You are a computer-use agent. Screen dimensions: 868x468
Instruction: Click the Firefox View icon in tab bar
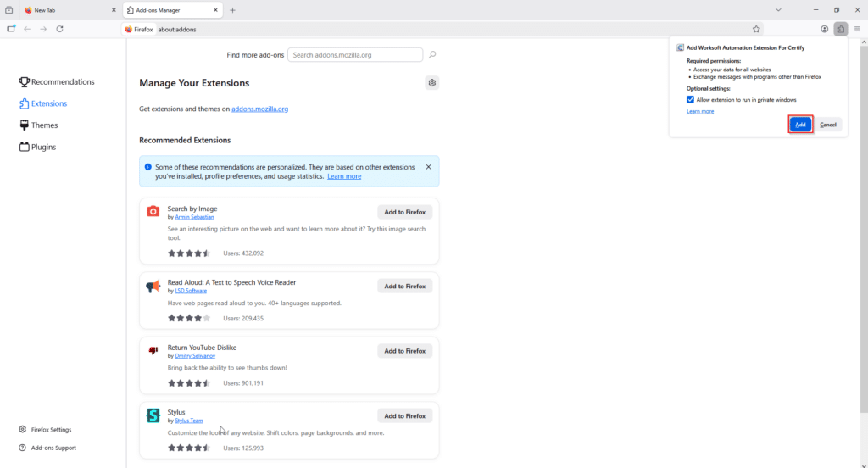click(x=8, y=10)
